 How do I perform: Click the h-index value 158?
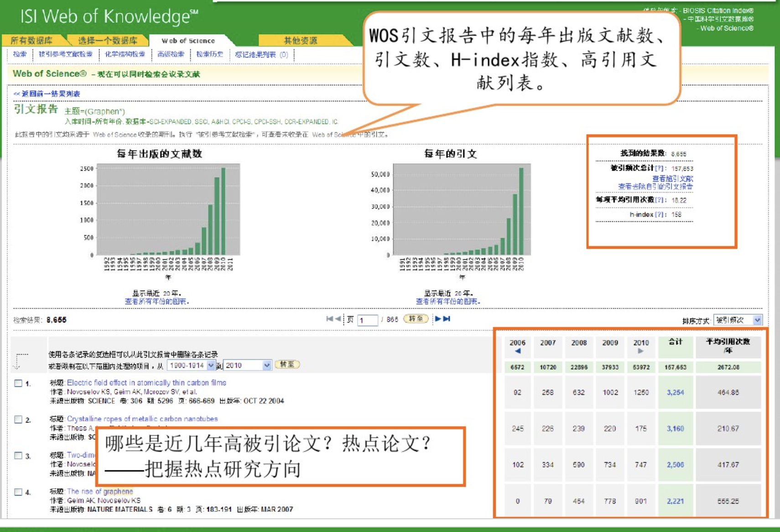point(676,214)
